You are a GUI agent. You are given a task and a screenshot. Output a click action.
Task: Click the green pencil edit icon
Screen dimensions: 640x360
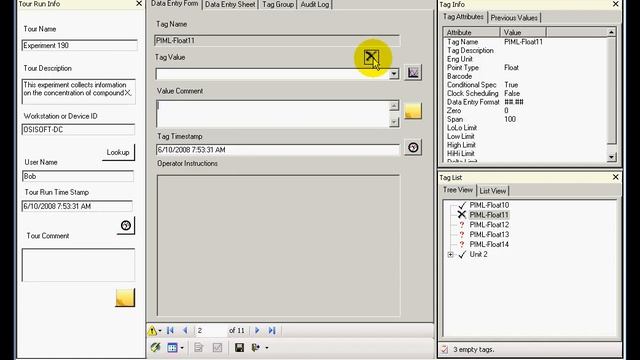[x=155, y=348]
